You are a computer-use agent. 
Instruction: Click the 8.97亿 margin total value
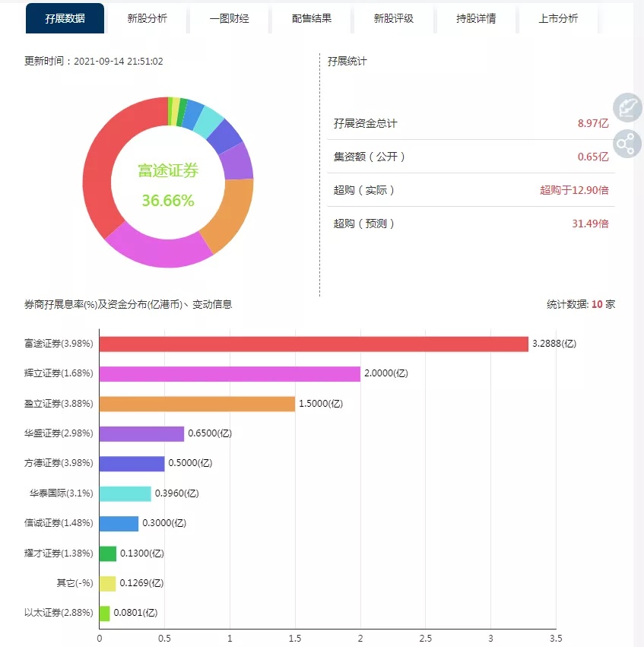pos(593,123)
